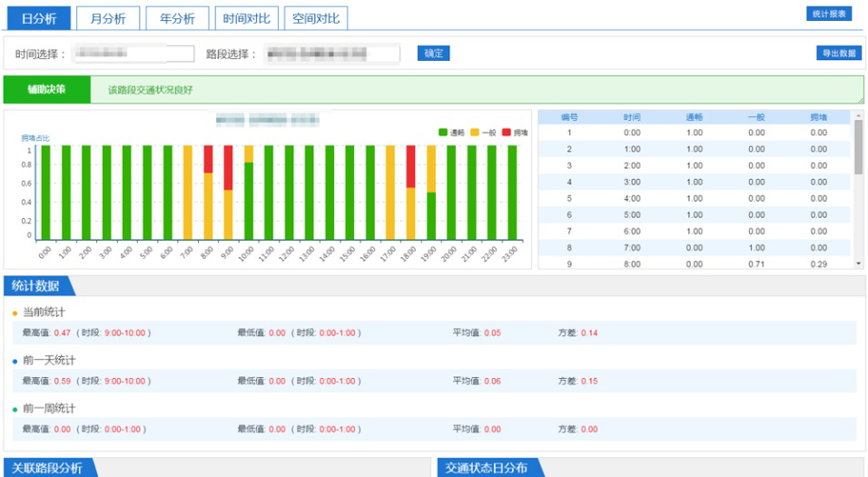The image size is (868, 477).
Task: Toggle the red 拥堵 legend series
Action: (514, 133)
